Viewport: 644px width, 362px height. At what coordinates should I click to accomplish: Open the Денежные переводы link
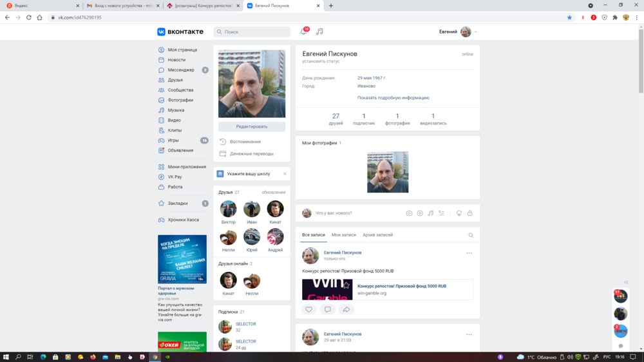coord(251,154)
